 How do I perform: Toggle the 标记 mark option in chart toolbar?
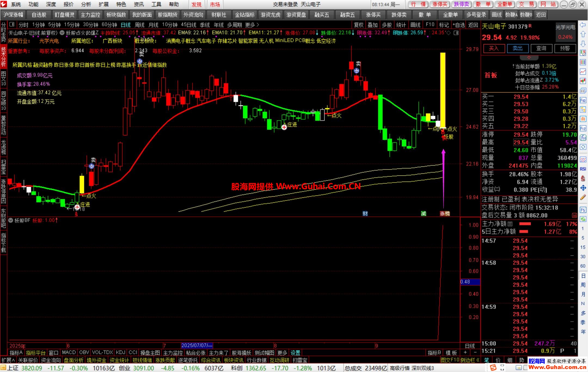click(444, 25)
